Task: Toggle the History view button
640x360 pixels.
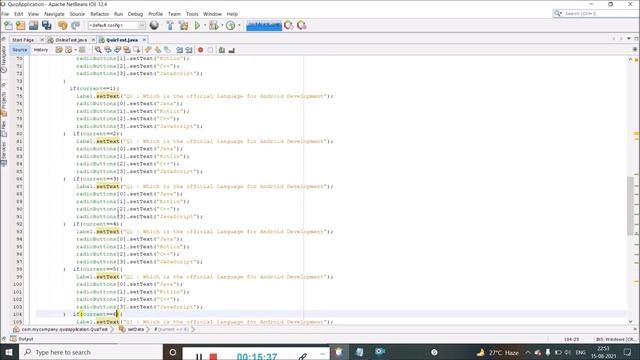Action: point(41,50)
